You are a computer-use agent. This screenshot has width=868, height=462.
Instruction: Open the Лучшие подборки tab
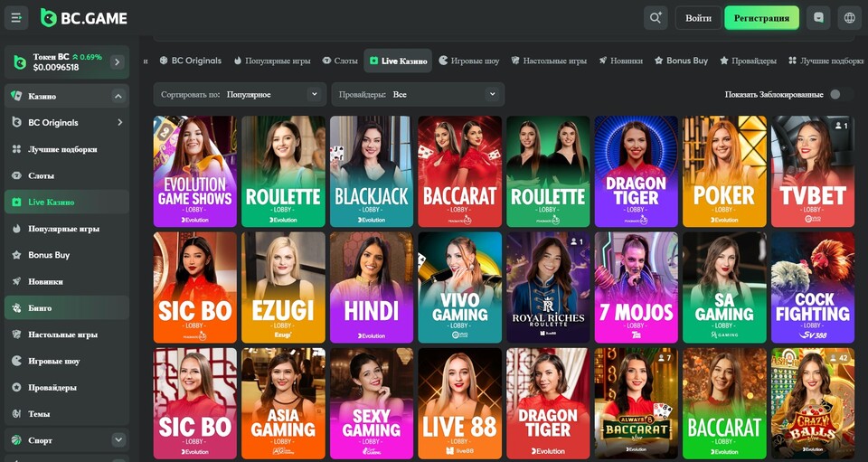point(826,61)
